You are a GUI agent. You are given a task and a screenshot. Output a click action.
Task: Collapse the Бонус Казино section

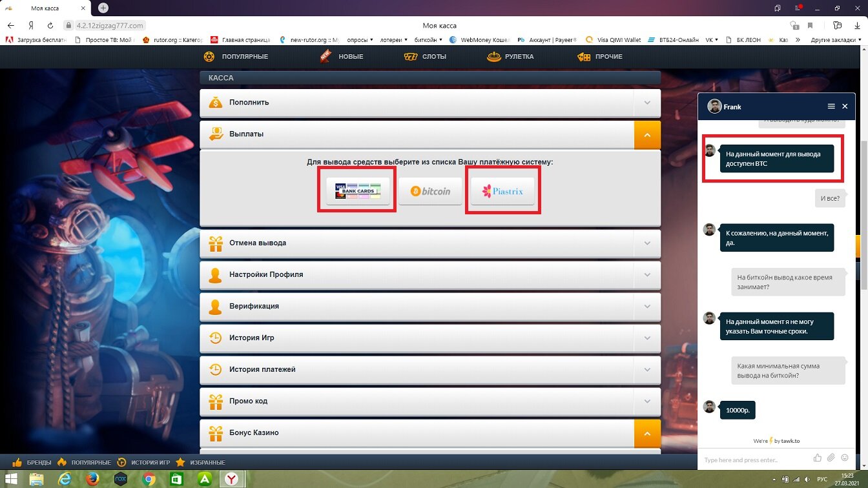(x=647, y=432)
